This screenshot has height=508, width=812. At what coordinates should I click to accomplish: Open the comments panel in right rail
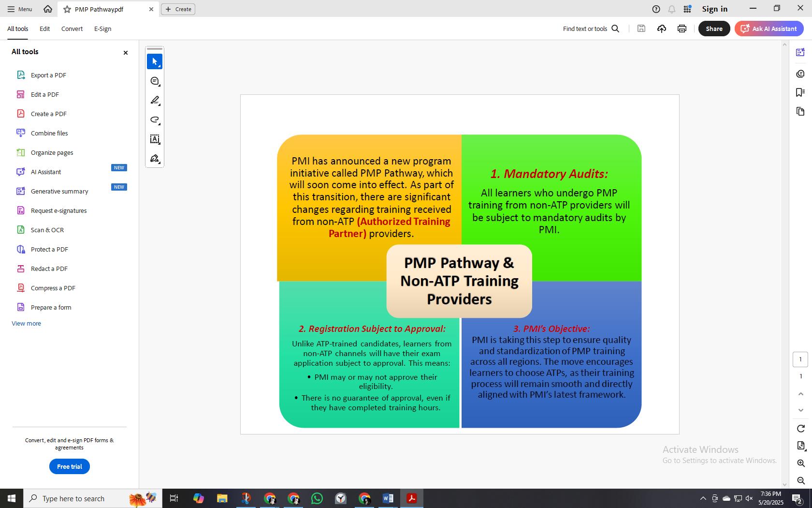pyautogui.click(x=800, y=74)
